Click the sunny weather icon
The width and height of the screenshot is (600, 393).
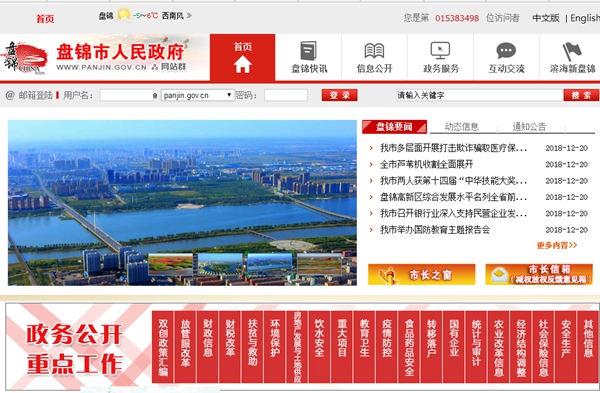124,15
